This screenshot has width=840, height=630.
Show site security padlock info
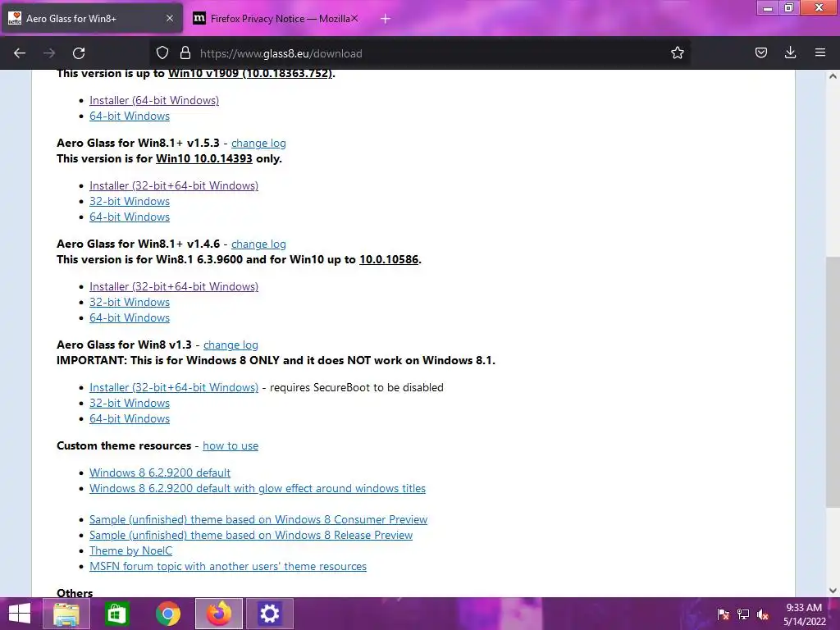pos(185,53)
